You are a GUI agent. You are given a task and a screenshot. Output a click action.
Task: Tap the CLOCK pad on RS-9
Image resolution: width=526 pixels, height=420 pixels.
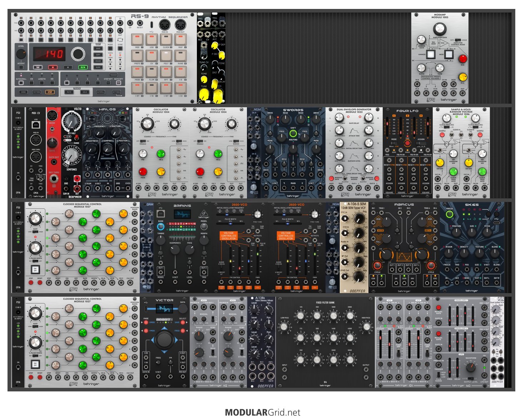click(x=166, y=40)
